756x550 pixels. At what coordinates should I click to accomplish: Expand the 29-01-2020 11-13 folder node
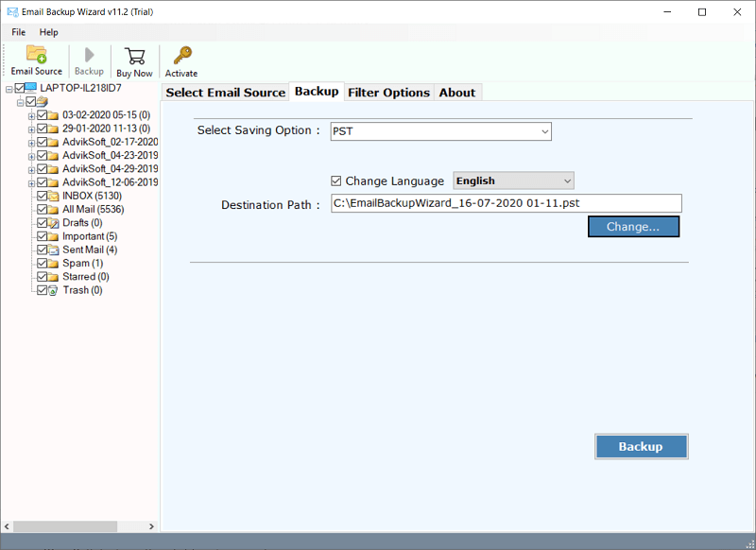point(31,129)
